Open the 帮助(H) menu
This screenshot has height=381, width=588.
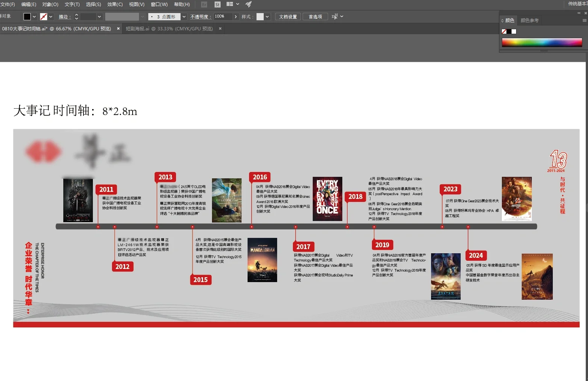pos(182,4)
